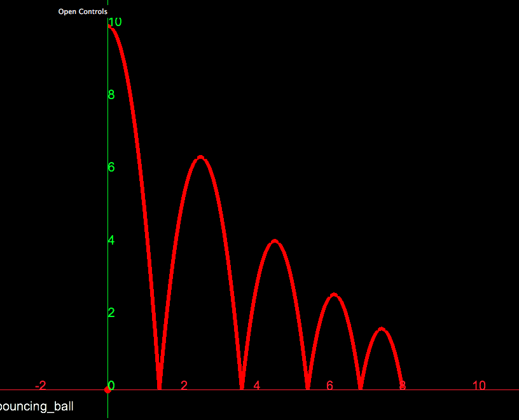
Task: Click the peak of the tallest bounce arc
Action: (200, 157)
